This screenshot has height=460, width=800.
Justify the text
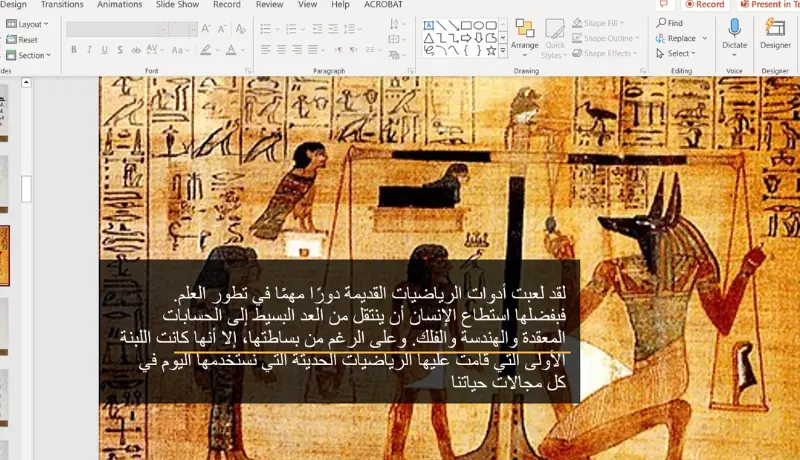(313, 50)
